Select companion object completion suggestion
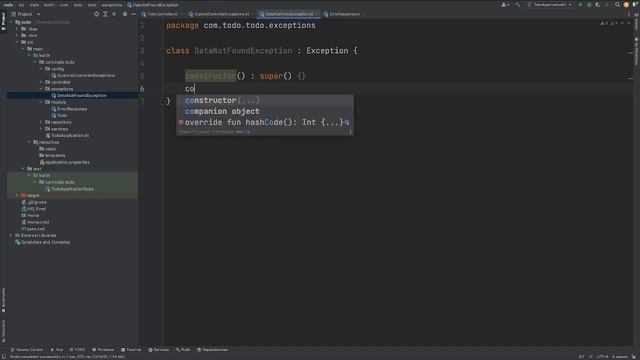Image resolution: width=640 pixels, height=360 pixels. [265, 111]
